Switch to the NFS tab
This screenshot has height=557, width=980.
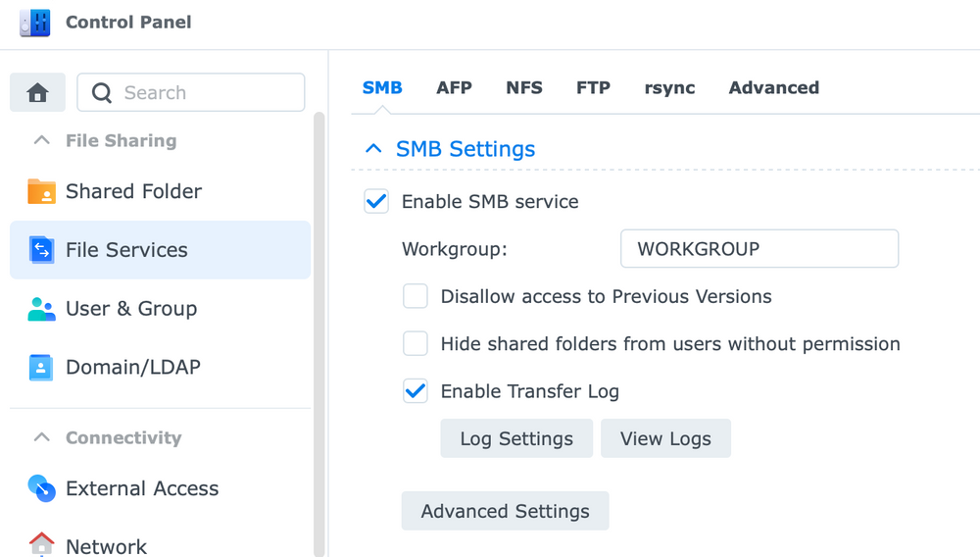pyautogui.click(x=523, y=87)
